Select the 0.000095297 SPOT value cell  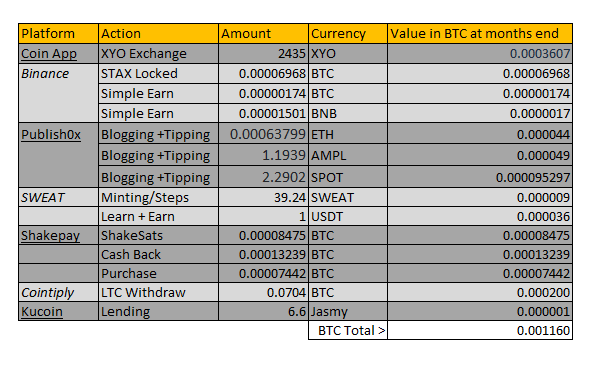click(480, 177)
